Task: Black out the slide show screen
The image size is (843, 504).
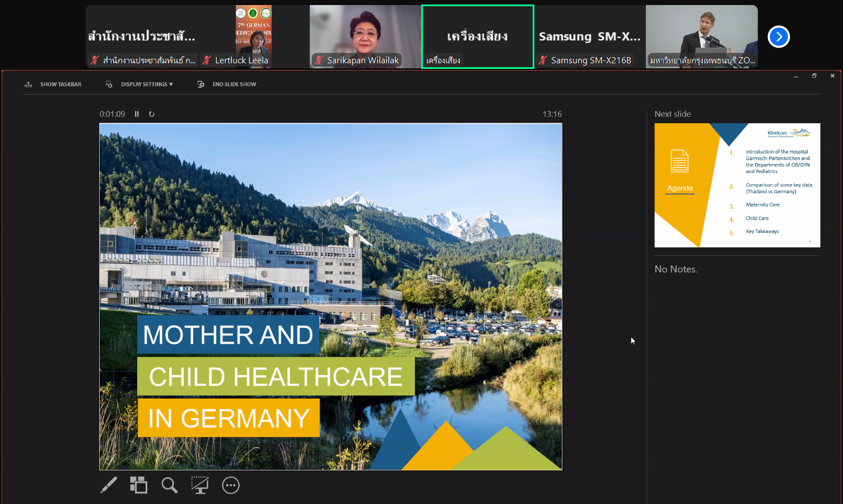Action: [x=200, y=485]
